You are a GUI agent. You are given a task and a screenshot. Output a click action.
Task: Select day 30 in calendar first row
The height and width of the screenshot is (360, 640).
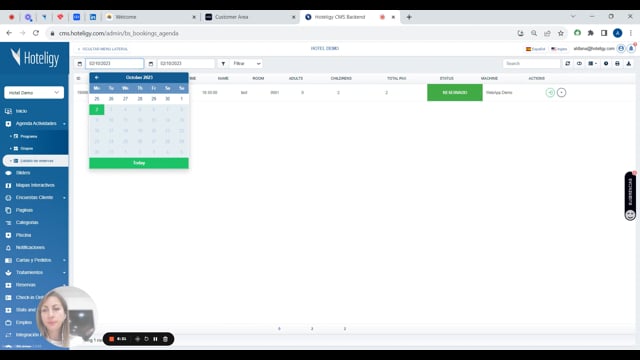pos(167,99)
